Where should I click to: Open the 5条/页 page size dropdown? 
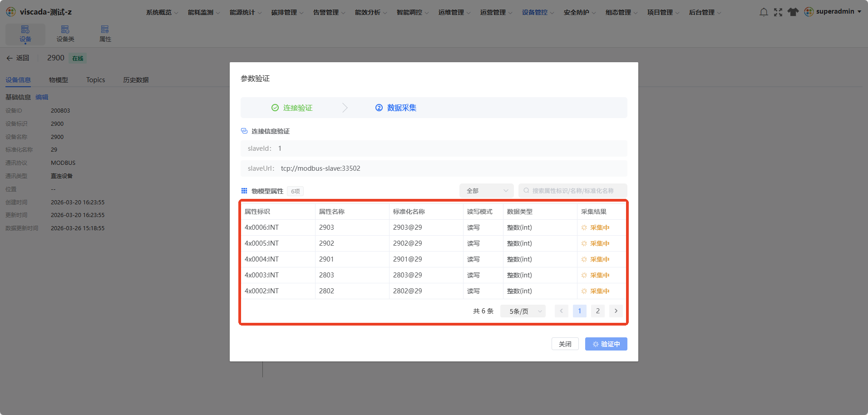[523, 311]
